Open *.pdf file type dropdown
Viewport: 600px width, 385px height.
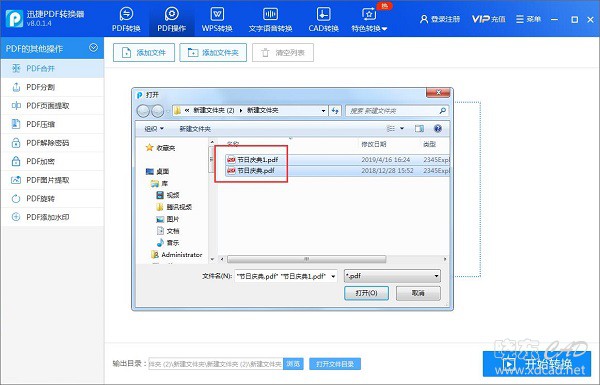point(392,276)
